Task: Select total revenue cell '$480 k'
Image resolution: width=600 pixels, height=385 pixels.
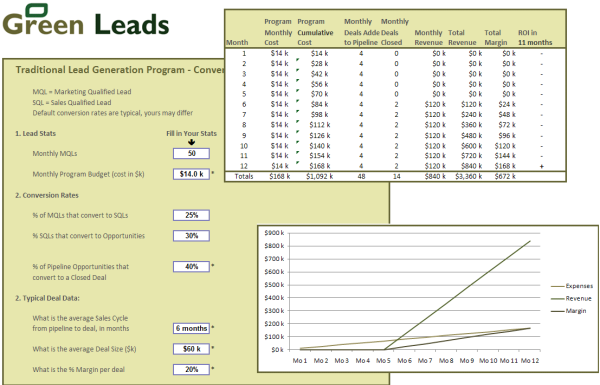Action: point(471,135)
